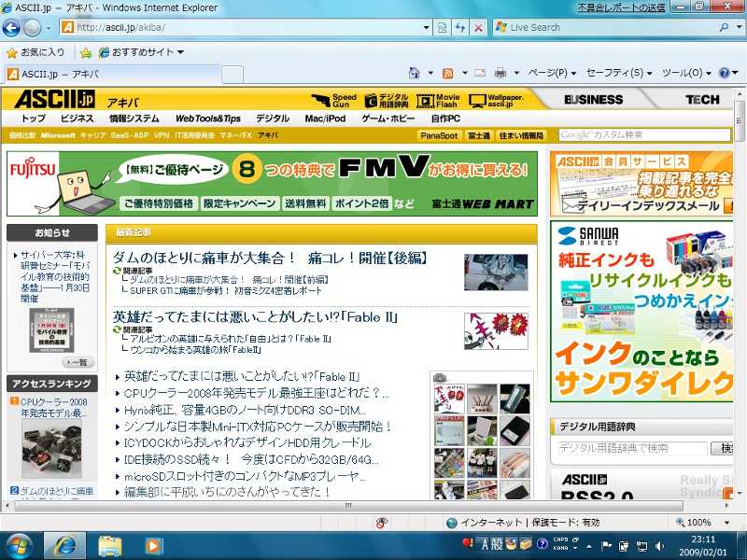The height and width of the screenshot is (560, 747).
Task: Select the ASCII.jp – アキバ browser tab
Action: point(112,75)
